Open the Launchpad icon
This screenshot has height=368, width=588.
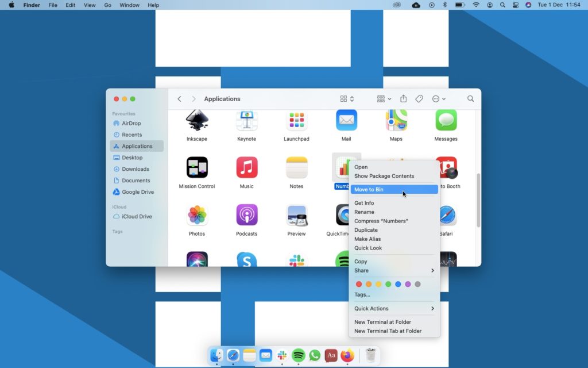pos(296,121)
